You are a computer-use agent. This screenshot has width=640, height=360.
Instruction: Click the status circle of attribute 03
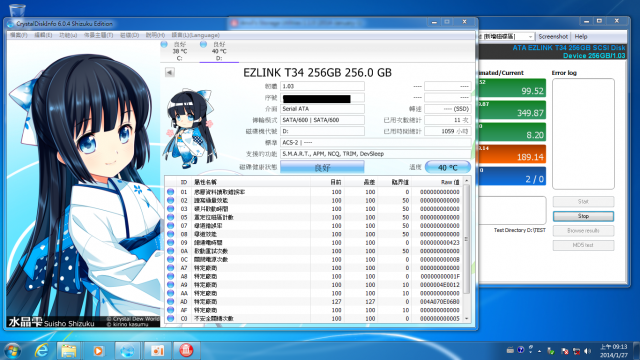171,209
